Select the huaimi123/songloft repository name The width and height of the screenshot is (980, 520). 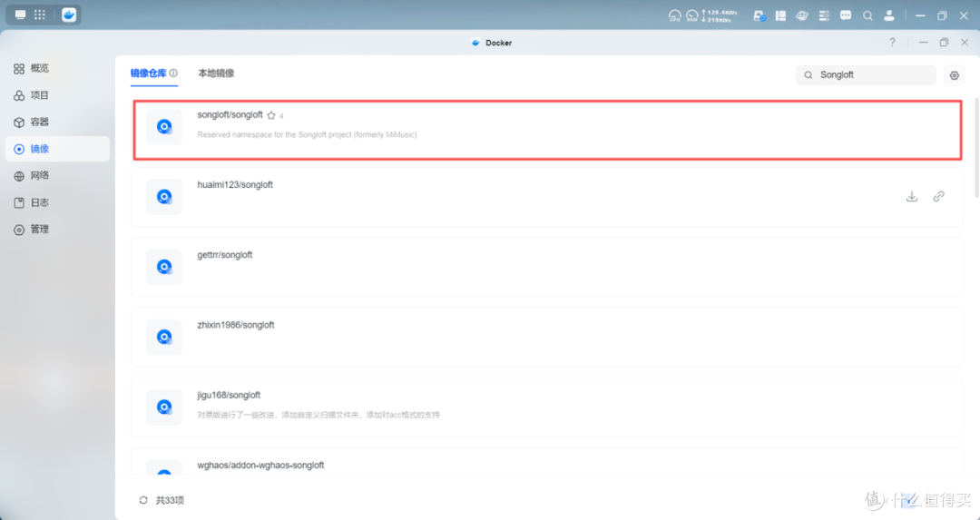[235, 185]
